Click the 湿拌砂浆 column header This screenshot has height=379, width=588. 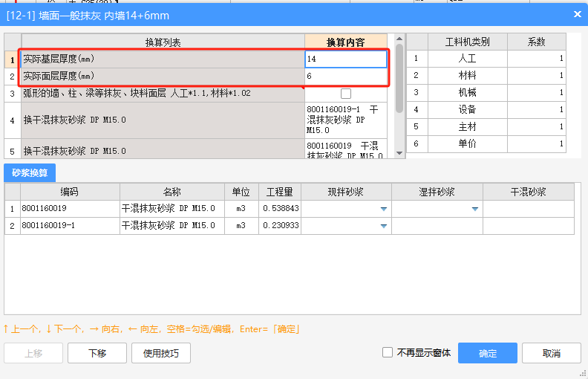click(437, 192)
